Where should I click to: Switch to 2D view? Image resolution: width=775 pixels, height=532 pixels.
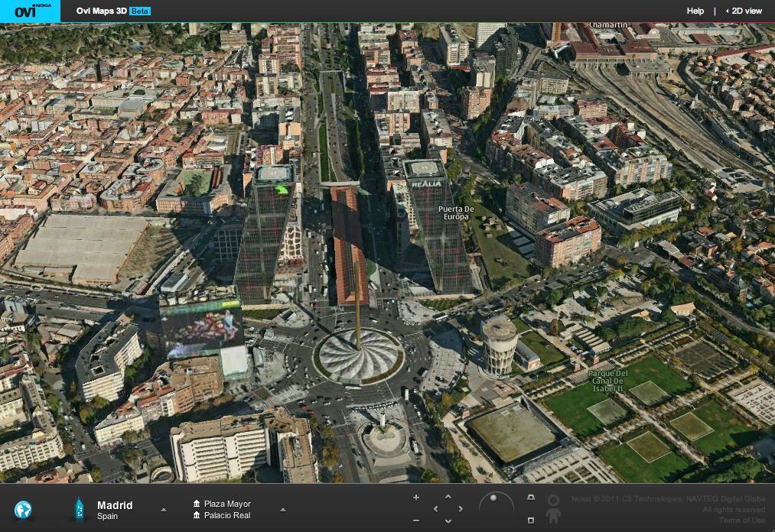(x=746, y=11)
